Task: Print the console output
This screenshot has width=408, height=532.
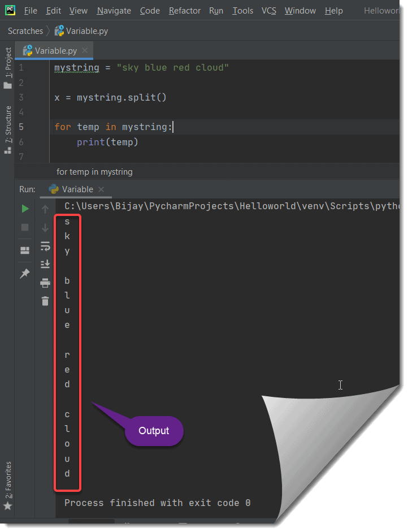Action: point(45,283)
